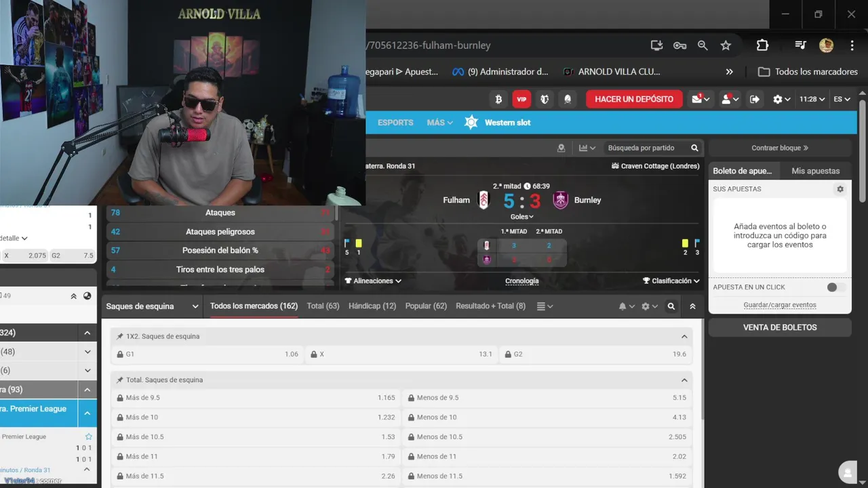868x488 pixels.
Task: Open the browser media control icon
Action: tap(800, 45)
